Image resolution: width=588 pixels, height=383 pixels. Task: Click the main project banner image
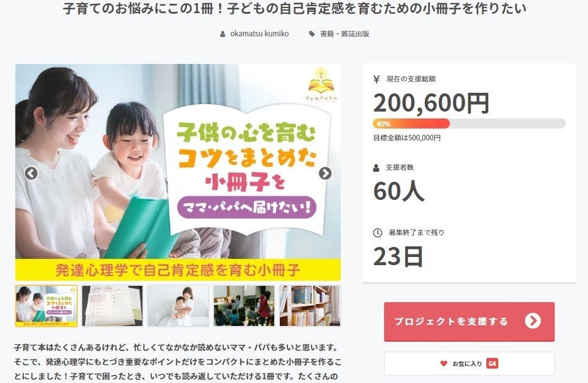178,172
